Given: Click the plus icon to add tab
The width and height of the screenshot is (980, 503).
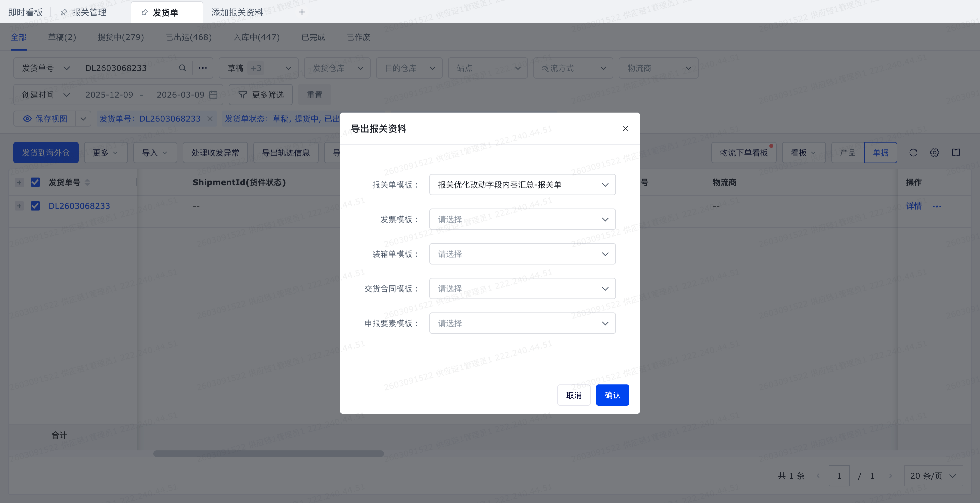Looking at the screenshot, I should point(302,12).
